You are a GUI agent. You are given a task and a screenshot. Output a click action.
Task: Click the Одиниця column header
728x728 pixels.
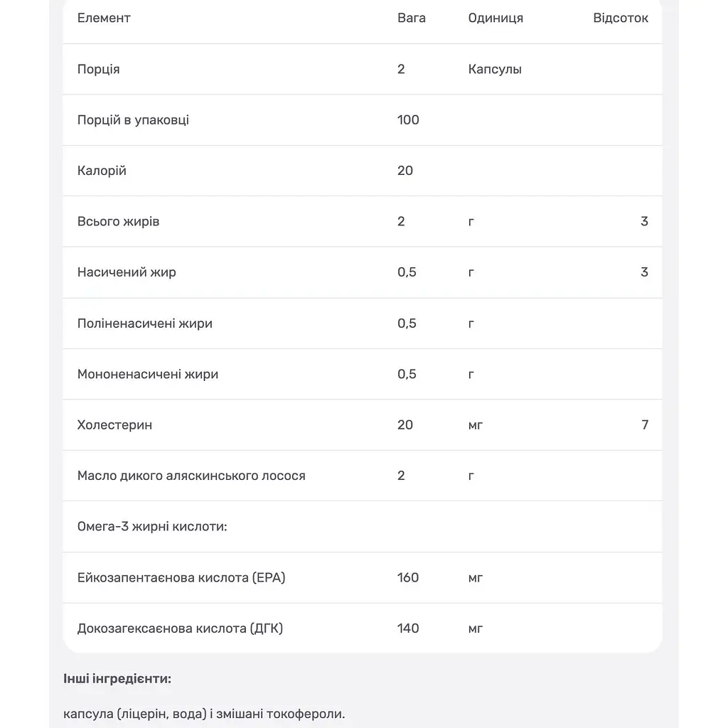pyautogui.click(x=496, y=18)
